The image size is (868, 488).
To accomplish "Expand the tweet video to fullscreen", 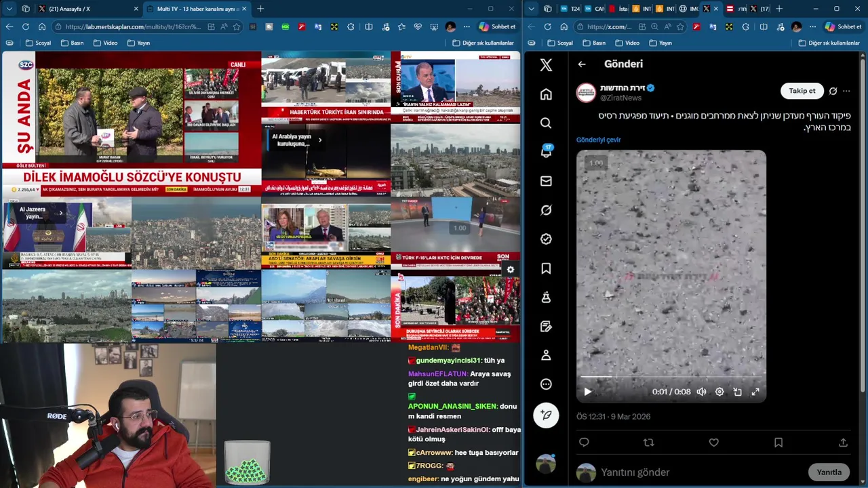I will [x=755, y=392].
